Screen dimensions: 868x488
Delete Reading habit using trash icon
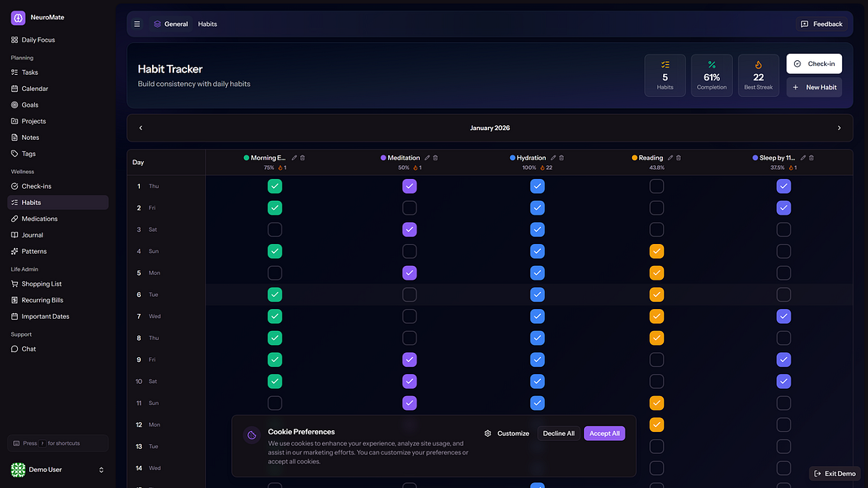[678, 158]
